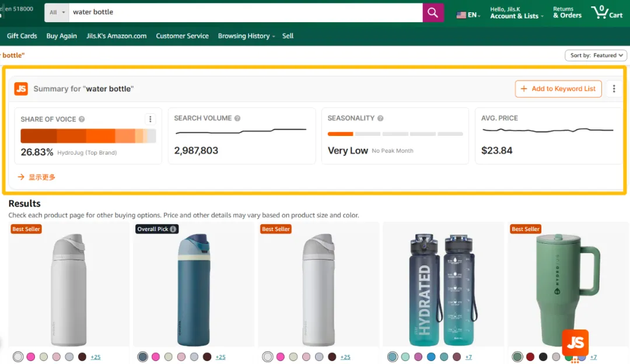Click the green handled tumbler image

568,289
